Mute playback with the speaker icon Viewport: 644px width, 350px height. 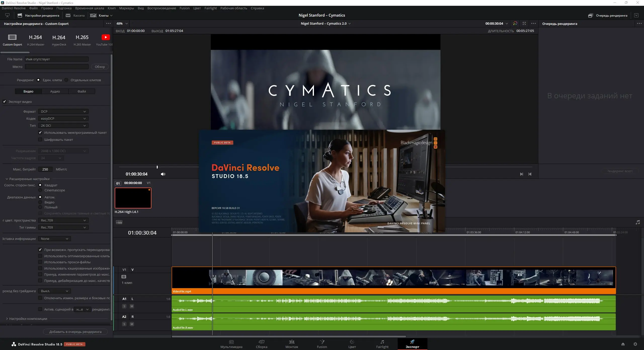pos(163,174)
